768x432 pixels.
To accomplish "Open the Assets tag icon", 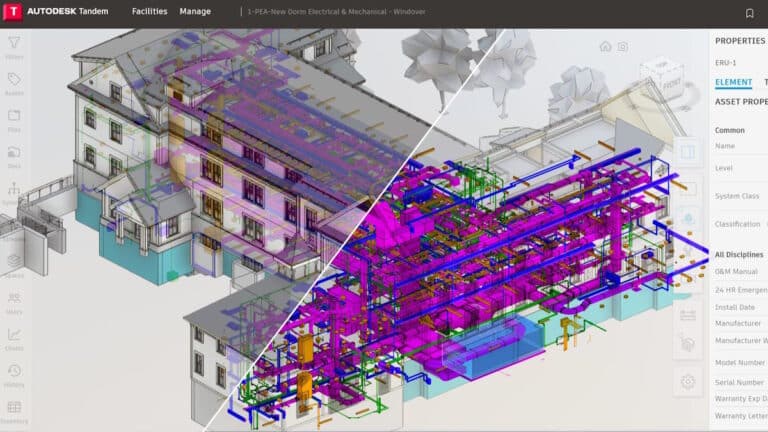I will tap(14, 80).
